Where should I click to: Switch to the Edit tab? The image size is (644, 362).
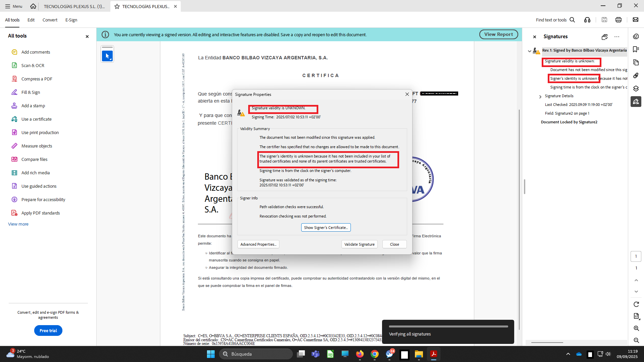click(x=31, y=20)
